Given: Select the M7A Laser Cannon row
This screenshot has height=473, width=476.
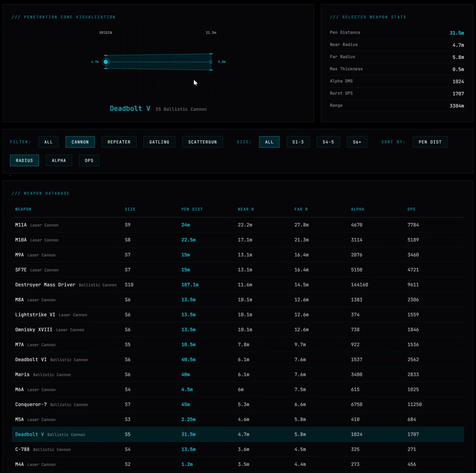Looking at the screenshot, I should pos(238,344).
